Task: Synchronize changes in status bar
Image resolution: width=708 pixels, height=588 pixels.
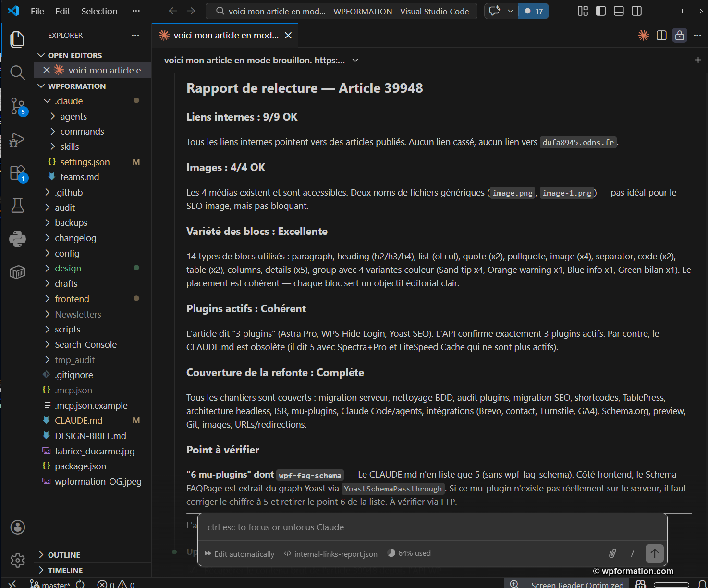Action: point(80,584)
